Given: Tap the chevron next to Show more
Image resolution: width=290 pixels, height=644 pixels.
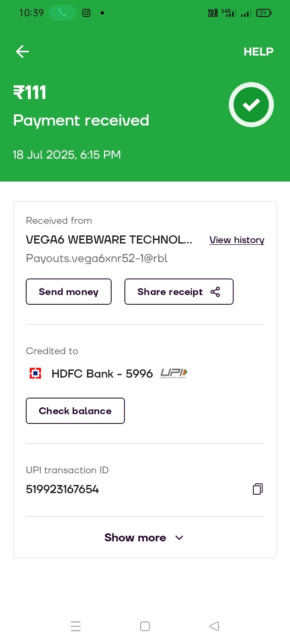Looking at the screenshot, I should 179,538.
